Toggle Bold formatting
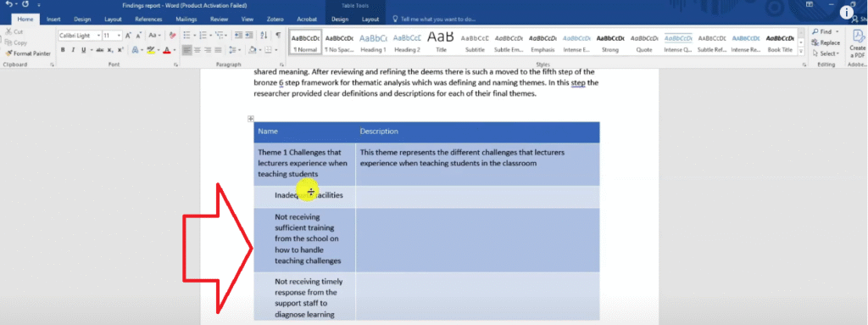Image resolution: width=868 pixels, height=325 pixels. pyautogui.click(x=63, y=50)
